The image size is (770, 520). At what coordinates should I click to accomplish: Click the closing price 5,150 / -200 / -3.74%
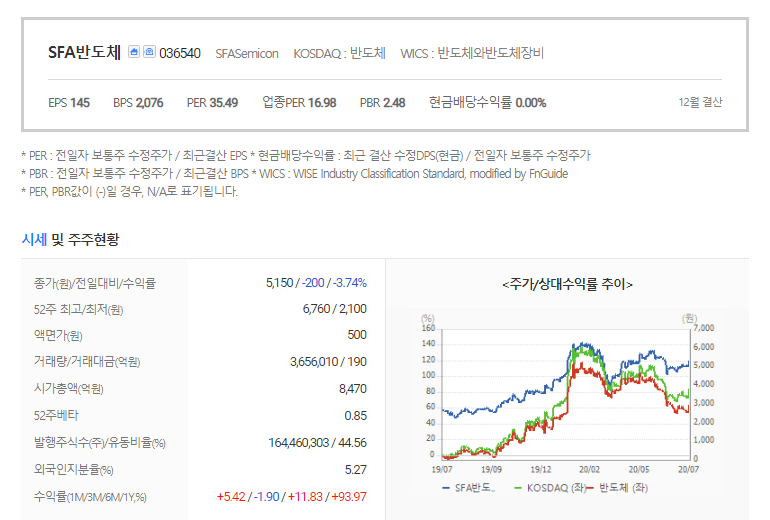click(x=316, y=283)
